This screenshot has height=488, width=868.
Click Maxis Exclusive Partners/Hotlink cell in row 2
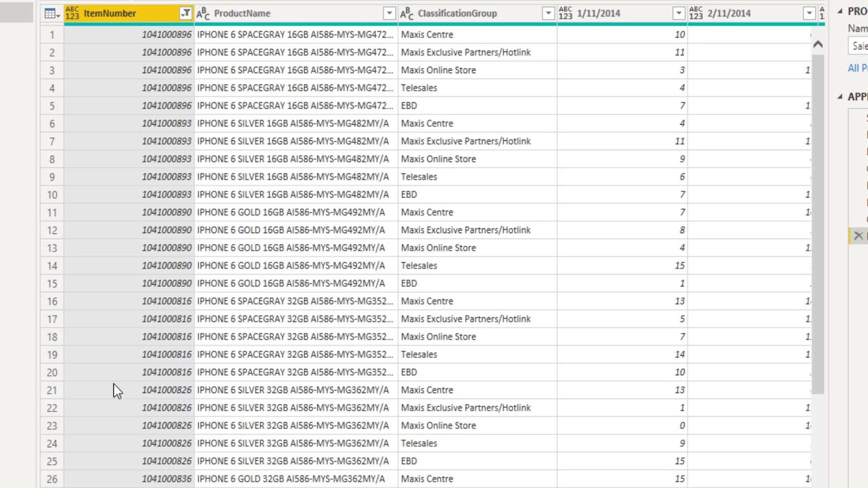pos(477,53)
